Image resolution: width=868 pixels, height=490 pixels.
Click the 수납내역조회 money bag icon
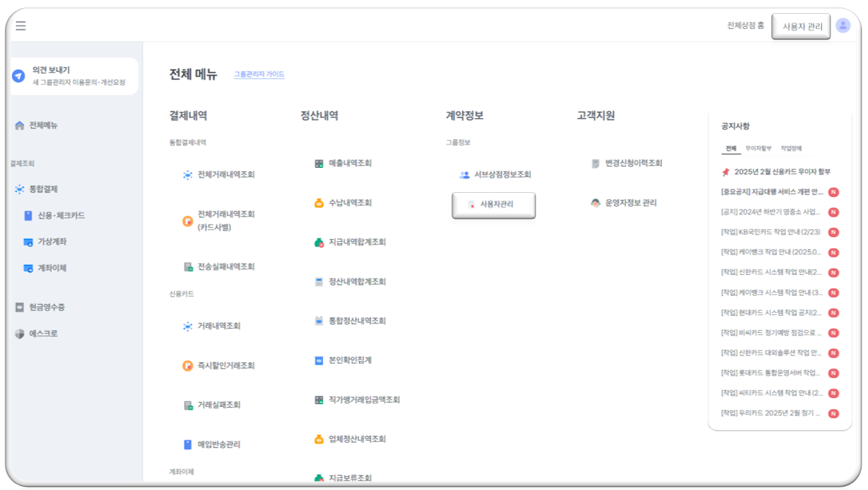[319, 203]
